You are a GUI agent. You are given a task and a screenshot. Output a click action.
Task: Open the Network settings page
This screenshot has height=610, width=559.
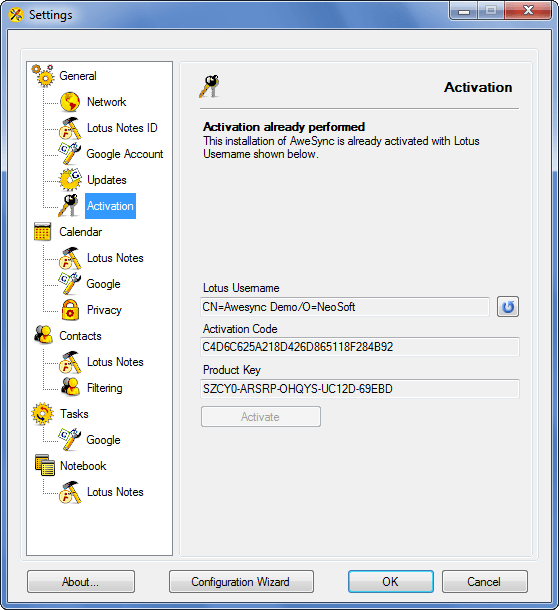pos(107,102)
